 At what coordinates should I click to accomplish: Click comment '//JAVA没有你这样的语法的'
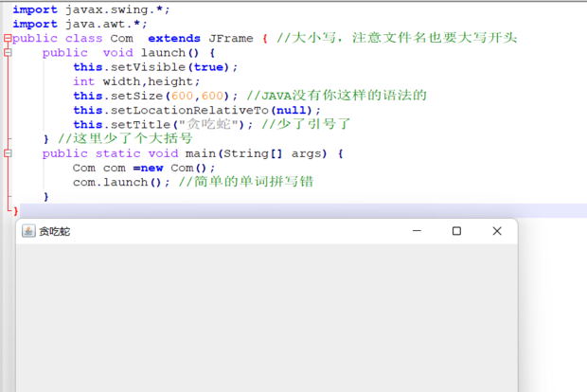[336, 96]
